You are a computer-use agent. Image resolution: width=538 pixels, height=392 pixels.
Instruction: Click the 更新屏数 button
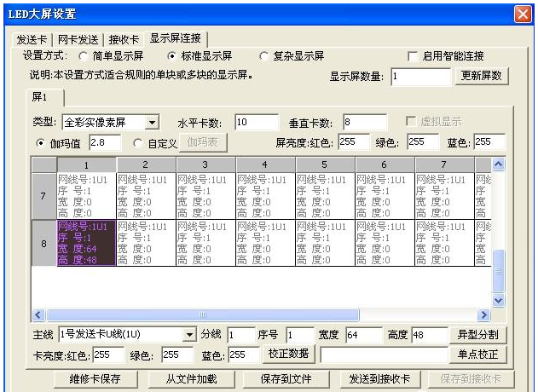tap(483, 76)
